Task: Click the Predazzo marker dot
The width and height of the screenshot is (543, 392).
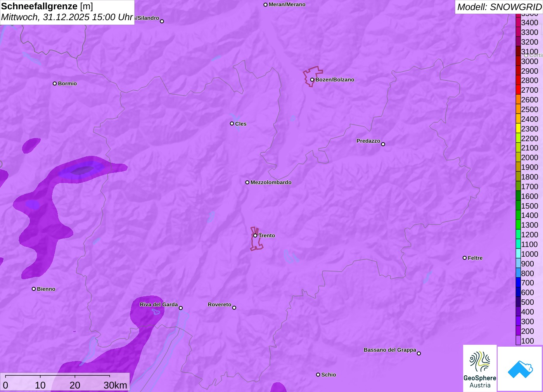Action: [383, 144]
